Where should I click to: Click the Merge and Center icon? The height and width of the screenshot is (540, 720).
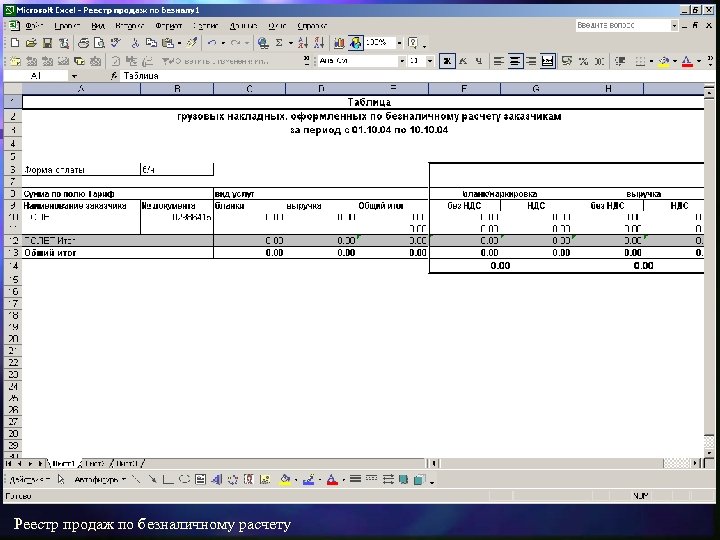point(547,61)
